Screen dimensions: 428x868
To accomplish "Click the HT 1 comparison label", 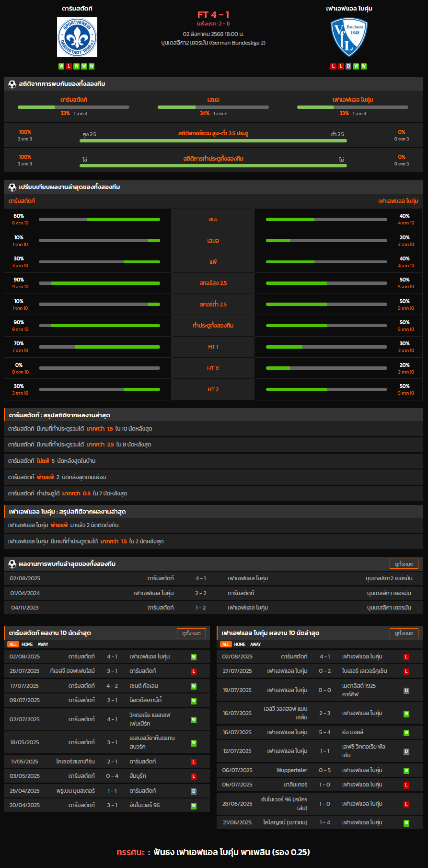I will click(213, 347).
